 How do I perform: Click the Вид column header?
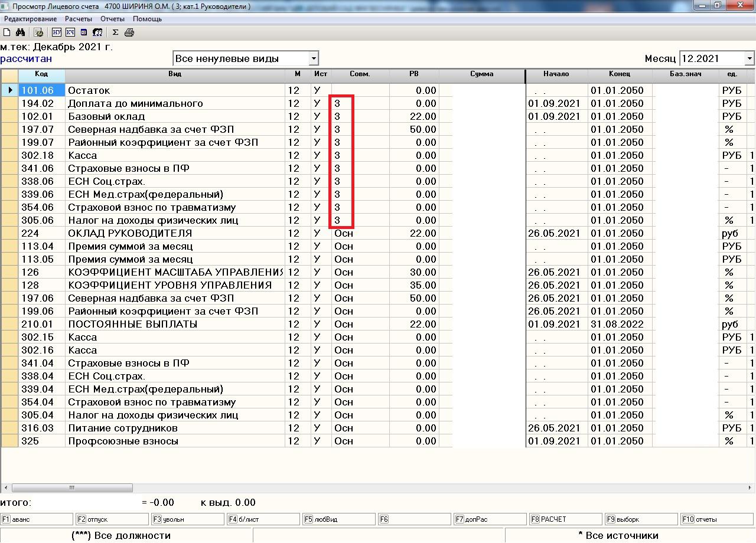point(175,76)
